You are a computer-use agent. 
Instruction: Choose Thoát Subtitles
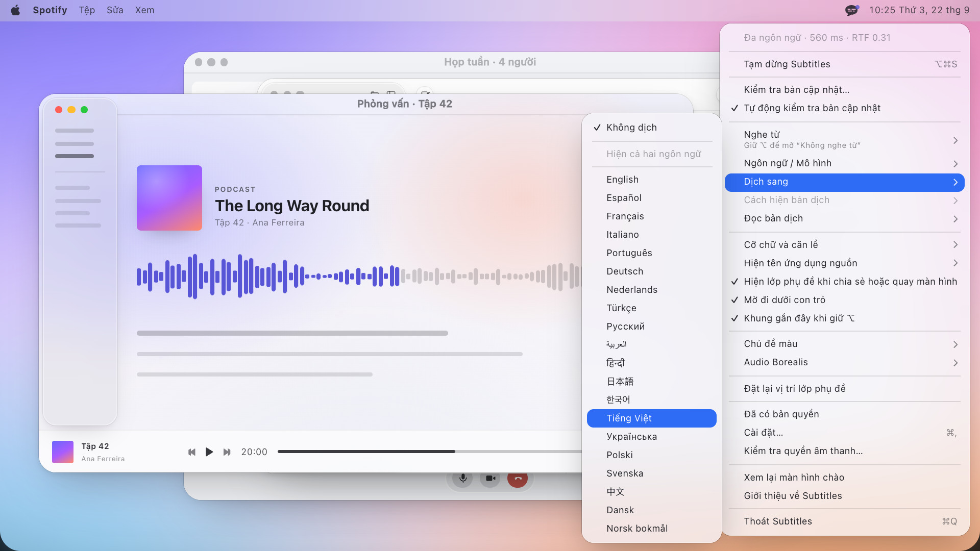click(x=845, y=521)
